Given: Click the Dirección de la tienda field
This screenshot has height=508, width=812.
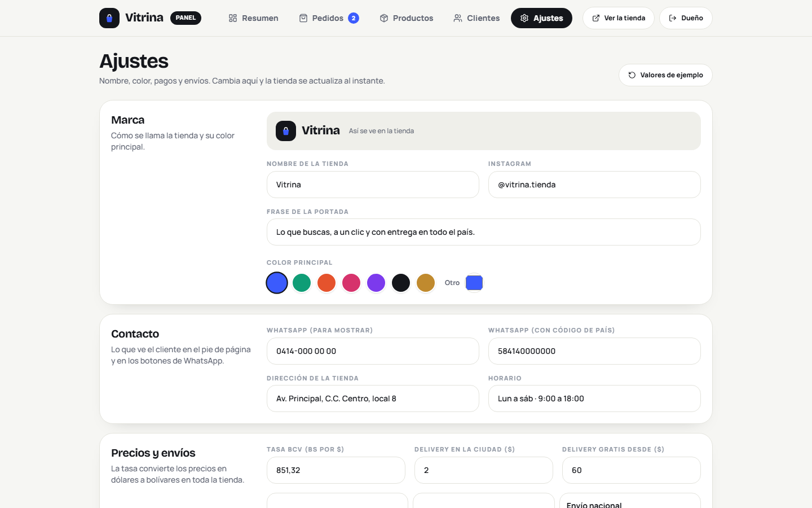Looking at the screenshot, I should pyautogui.click(x=373, y=398).
